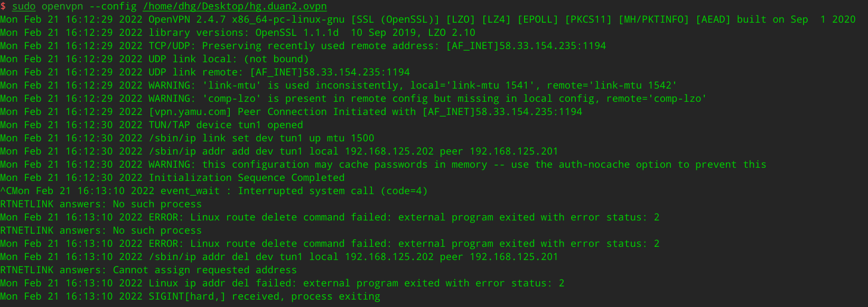Click the first "RTNETLINK answers: No such process" line

pyautogui.click(x=101, y=204)
